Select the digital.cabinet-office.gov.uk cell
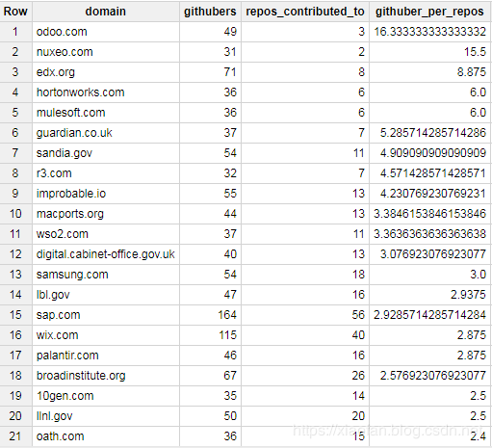This screenshot has width=492, height=448. pos(106,254)
